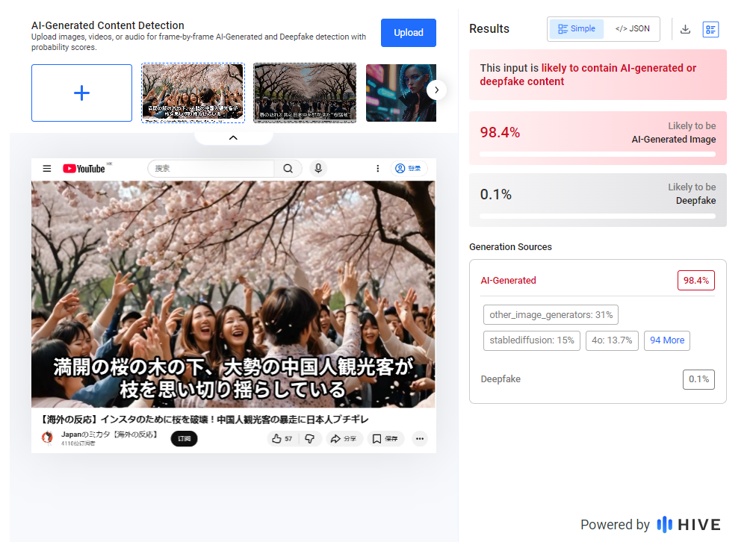Click the plus tile to add new media
Image resolution: width=756 pixels, height=542 pixels.
(81, 93)
